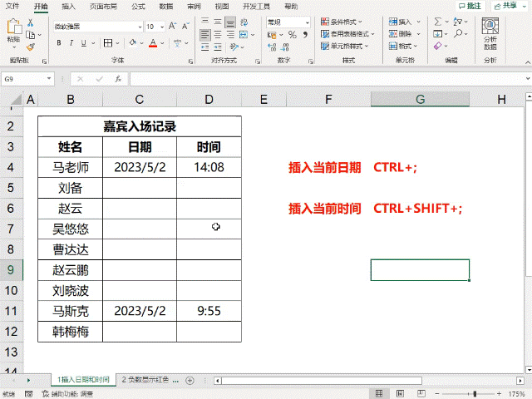
Task: Click the 共享 share button
Action: point(510,6)
